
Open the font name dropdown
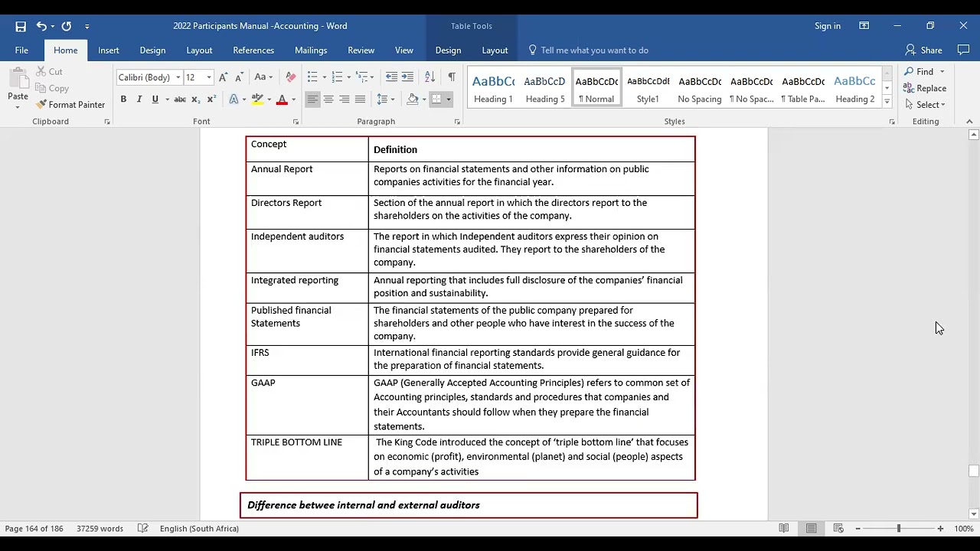(x=178, y=77)
